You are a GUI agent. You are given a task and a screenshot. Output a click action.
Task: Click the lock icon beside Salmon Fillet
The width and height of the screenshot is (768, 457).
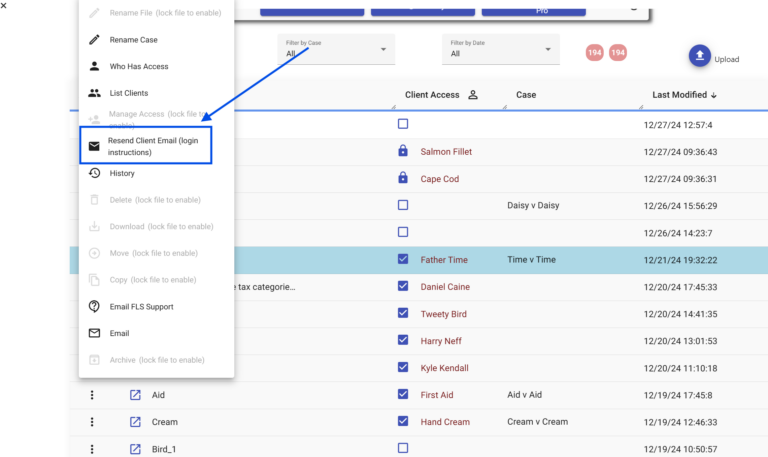(x=403, y=151)
